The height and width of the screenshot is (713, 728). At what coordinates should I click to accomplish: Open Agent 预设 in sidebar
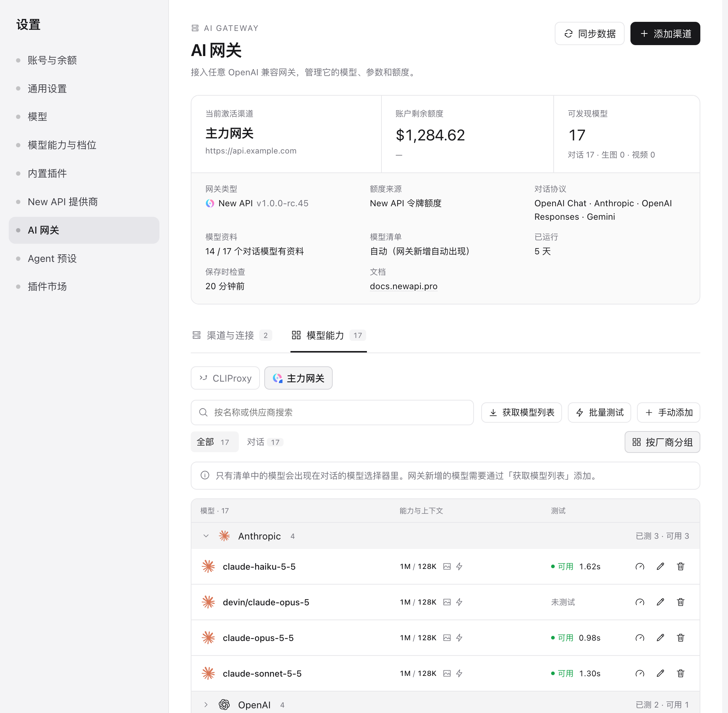84,258
